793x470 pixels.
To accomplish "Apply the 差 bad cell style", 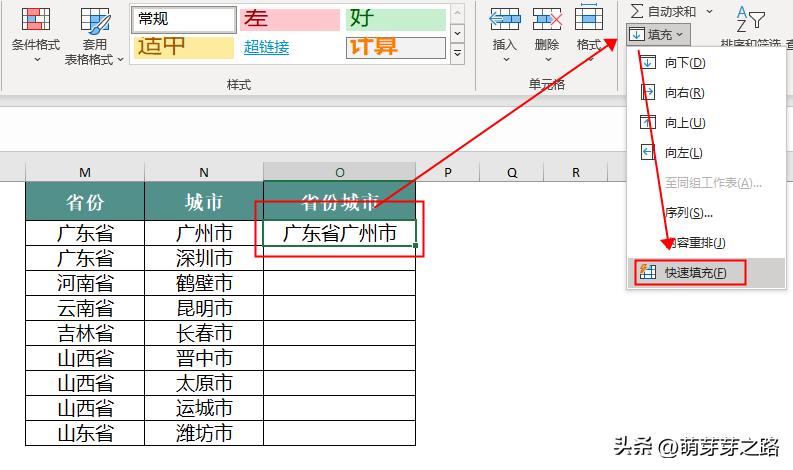I will (x=290, y=19).
